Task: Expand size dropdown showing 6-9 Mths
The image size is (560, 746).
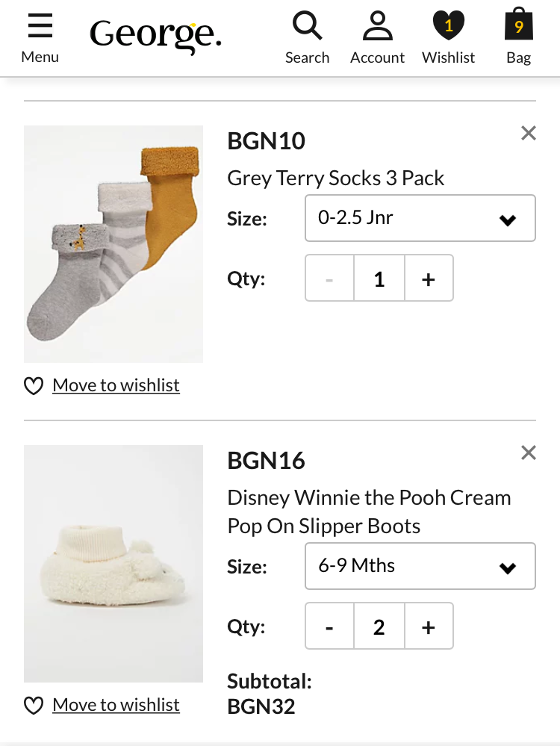Action: tap(420, 566)
